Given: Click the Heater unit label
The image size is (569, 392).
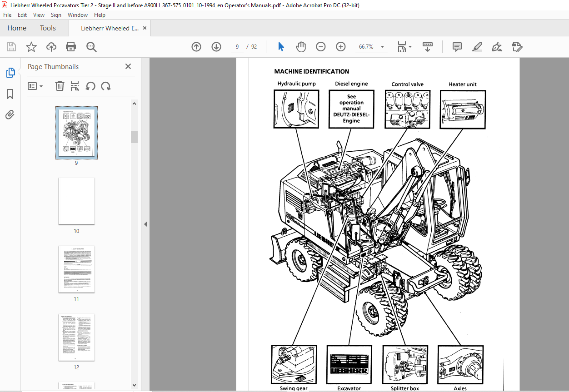Looking at the screenshot, I should [x=463, y=84].
